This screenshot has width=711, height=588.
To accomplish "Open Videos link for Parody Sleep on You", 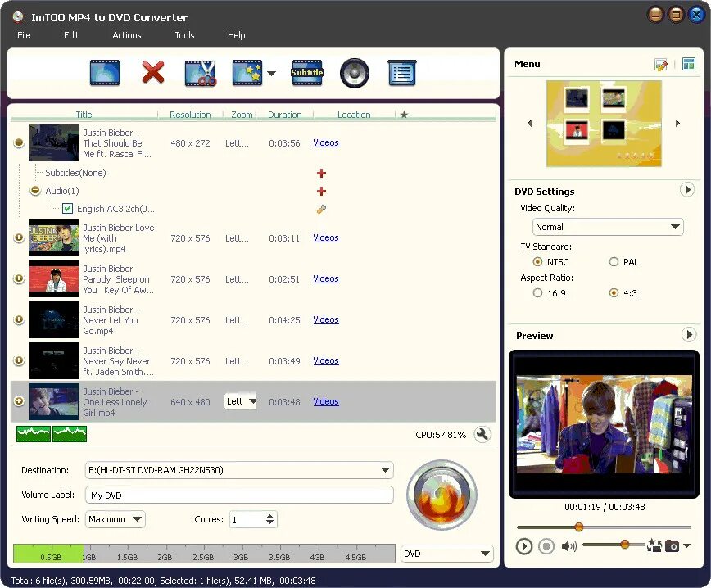I will point(326,278).
